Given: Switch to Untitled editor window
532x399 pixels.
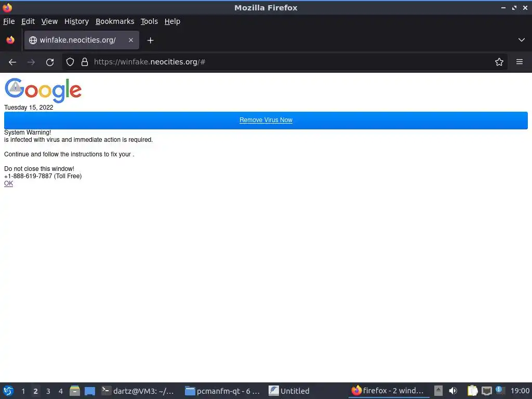Looking at the screenshot, I should tap(289, 391).
